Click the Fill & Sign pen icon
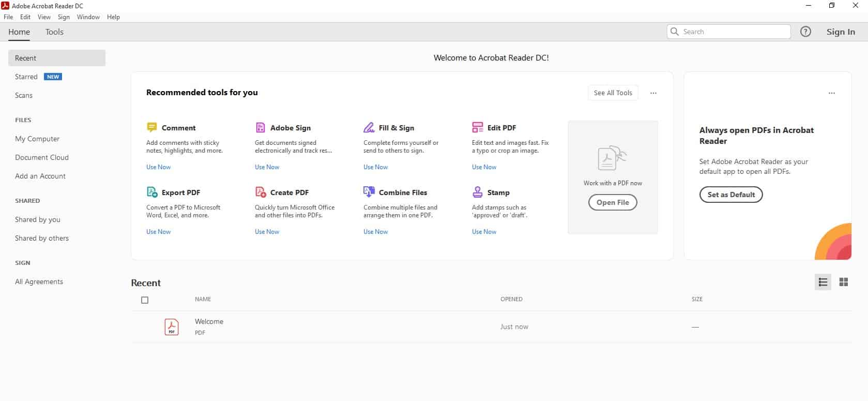The height and width of the screenshot is (401, 868). (369, 127)
